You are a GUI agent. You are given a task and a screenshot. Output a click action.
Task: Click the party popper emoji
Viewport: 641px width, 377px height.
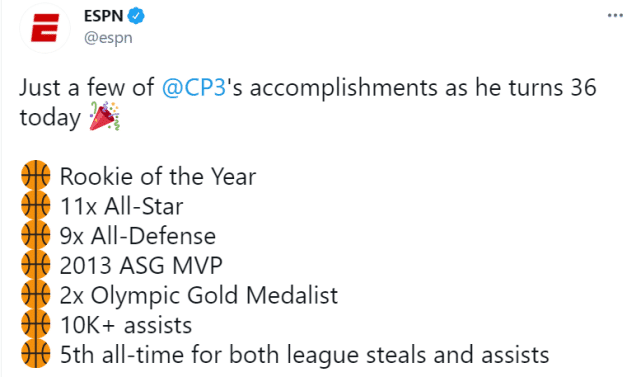click(x=104, y=117)
